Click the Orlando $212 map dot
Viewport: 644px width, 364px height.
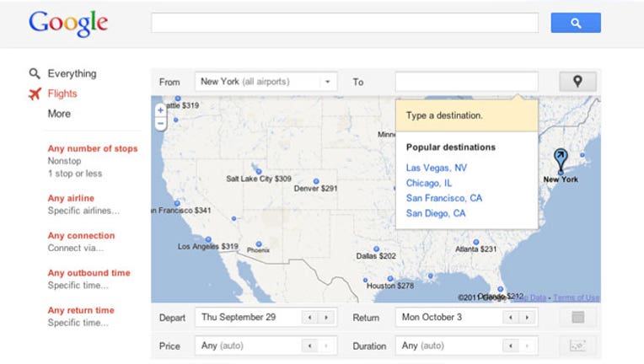pyautogui.click(x=500, y=289)
